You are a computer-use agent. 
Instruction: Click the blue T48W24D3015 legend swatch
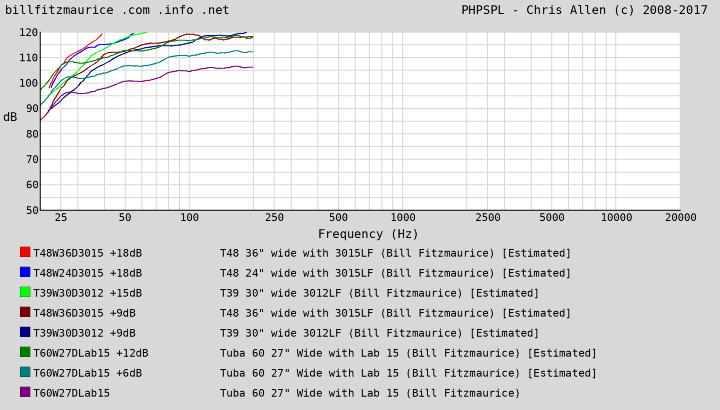[25, 272]
